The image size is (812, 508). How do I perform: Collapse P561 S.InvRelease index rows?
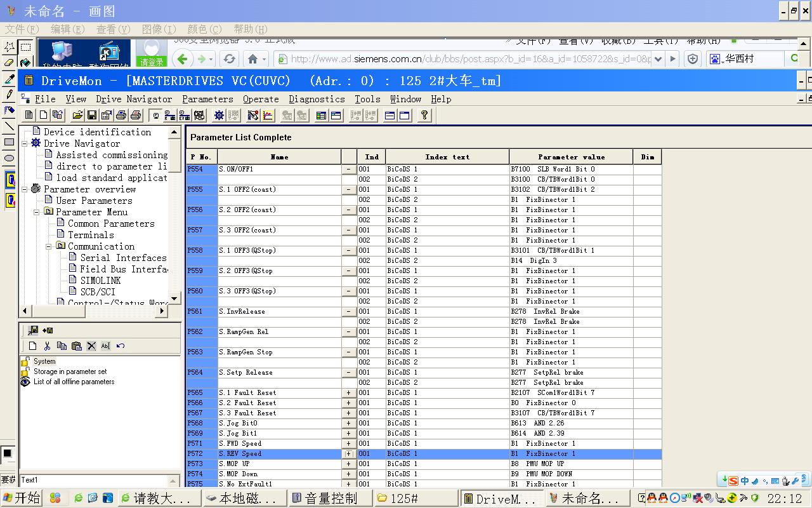pyautogui.click(x=349, y=312)
